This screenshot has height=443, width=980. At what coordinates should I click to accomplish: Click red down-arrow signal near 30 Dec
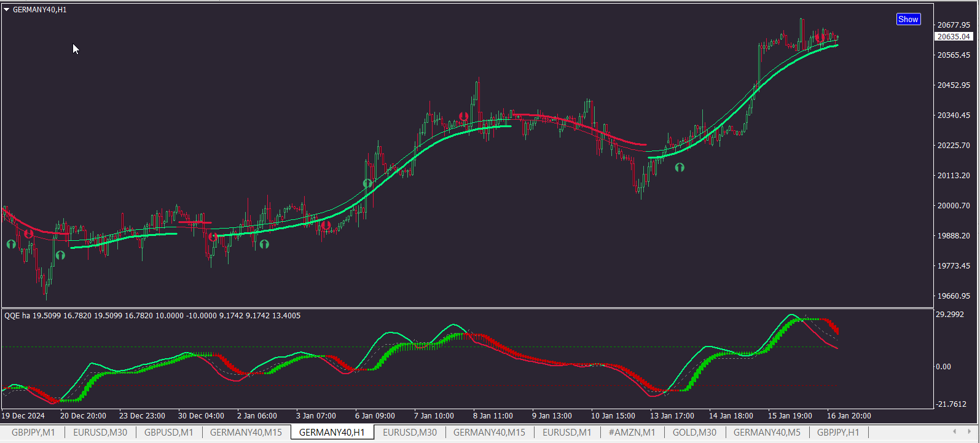pos(213,237)
